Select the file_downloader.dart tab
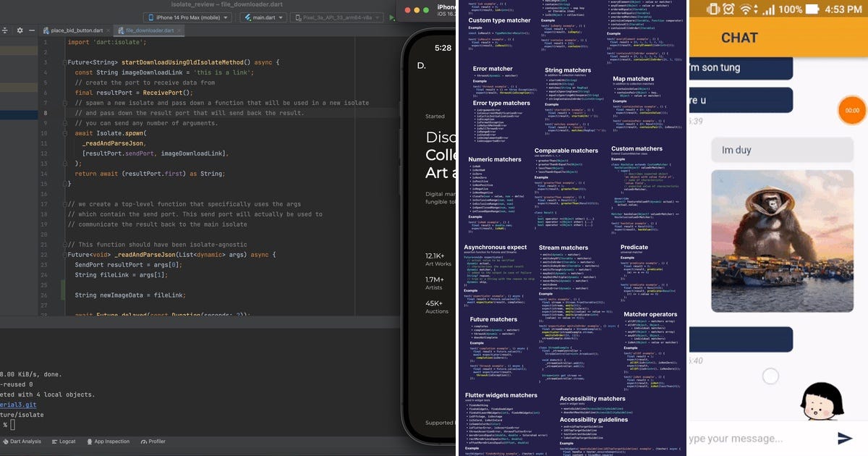868x456 pixels. [145, 31]
